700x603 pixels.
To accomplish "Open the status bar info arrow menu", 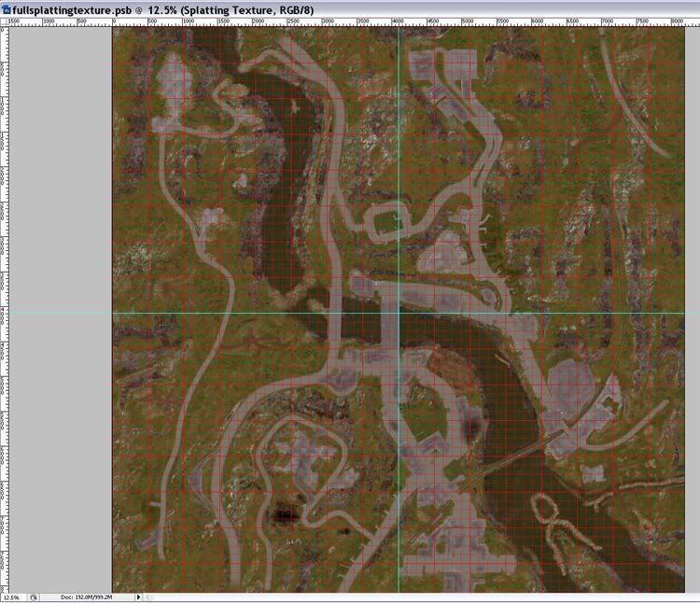I will (x=138, y=597).
